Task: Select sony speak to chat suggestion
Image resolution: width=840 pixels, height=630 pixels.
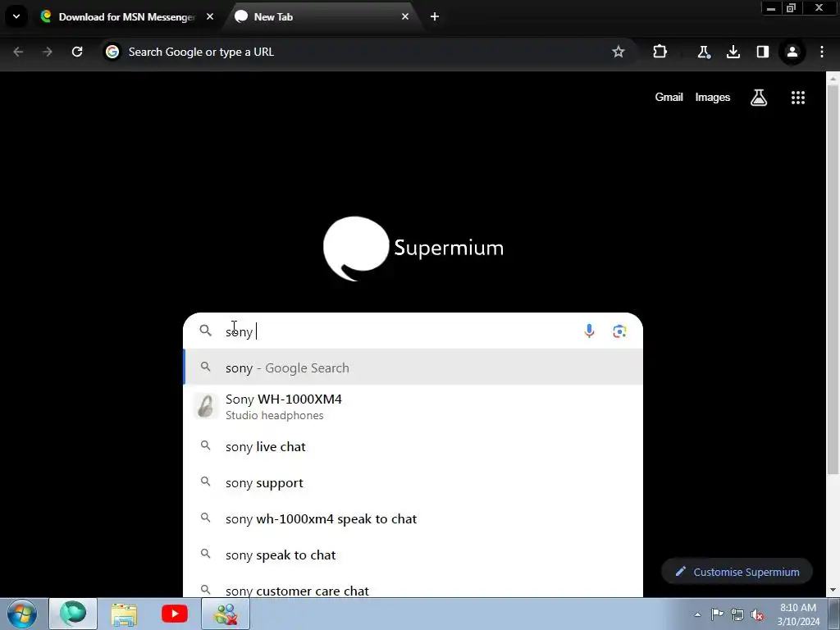Action: point(413,555)
